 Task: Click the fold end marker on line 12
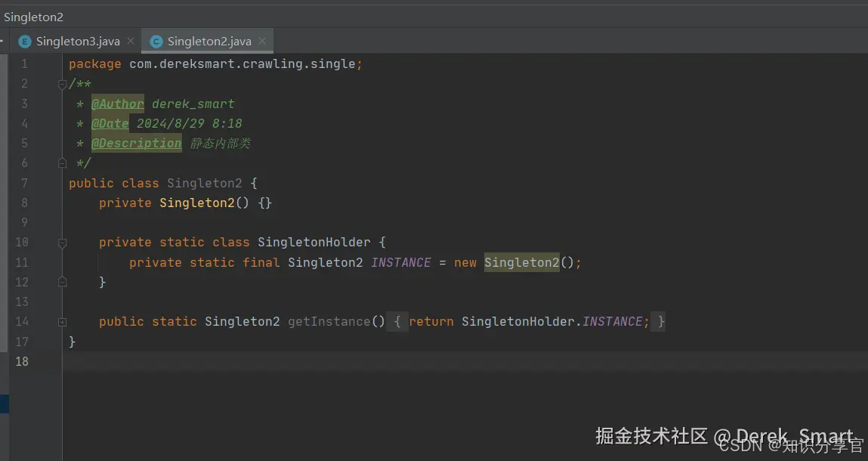coord(62,282)
